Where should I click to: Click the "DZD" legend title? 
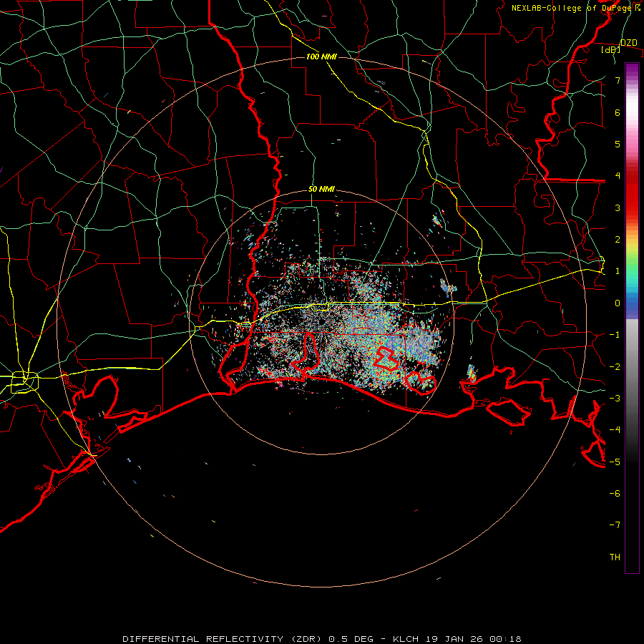pyautogui.click(x=628, y=43)
